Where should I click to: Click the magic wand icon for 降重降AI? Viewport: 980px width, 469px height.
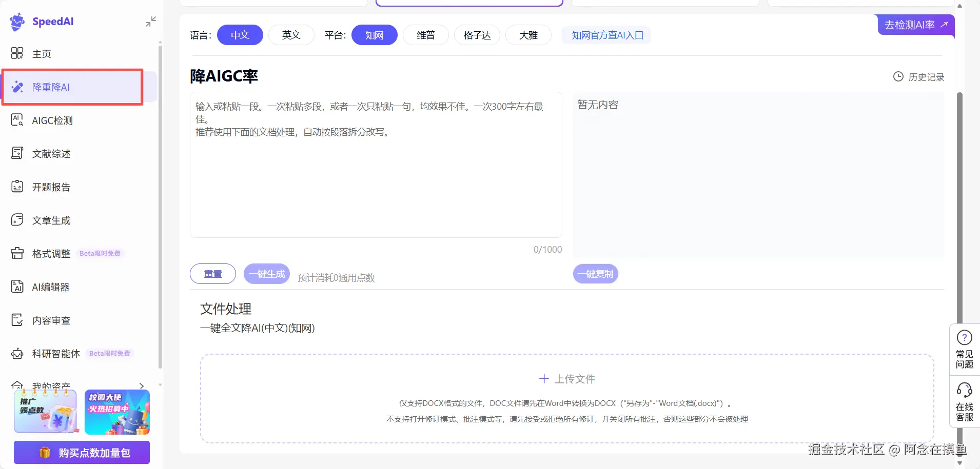pos(17,87)
